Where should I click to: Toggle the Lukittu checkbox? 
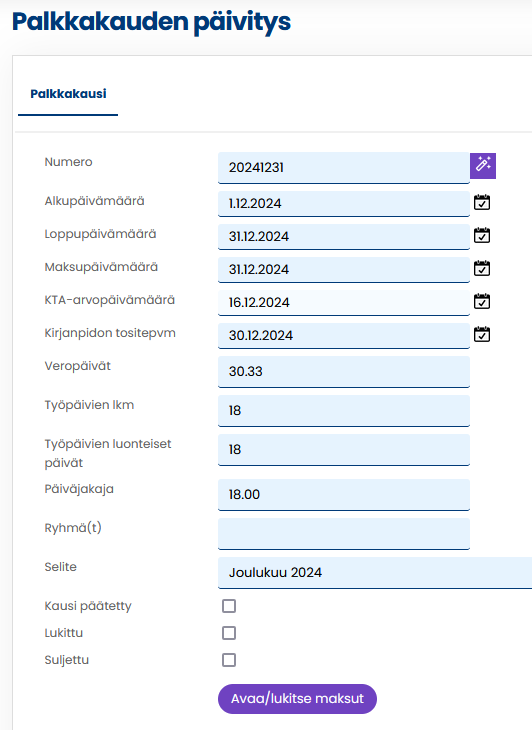coord(229,633)
